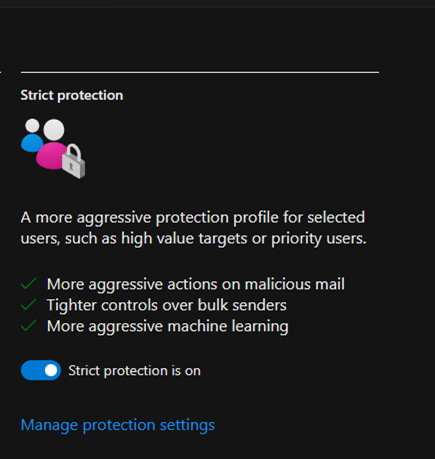
Task: Turn off the Strict protection toggle switch
Action: (41, 370)
